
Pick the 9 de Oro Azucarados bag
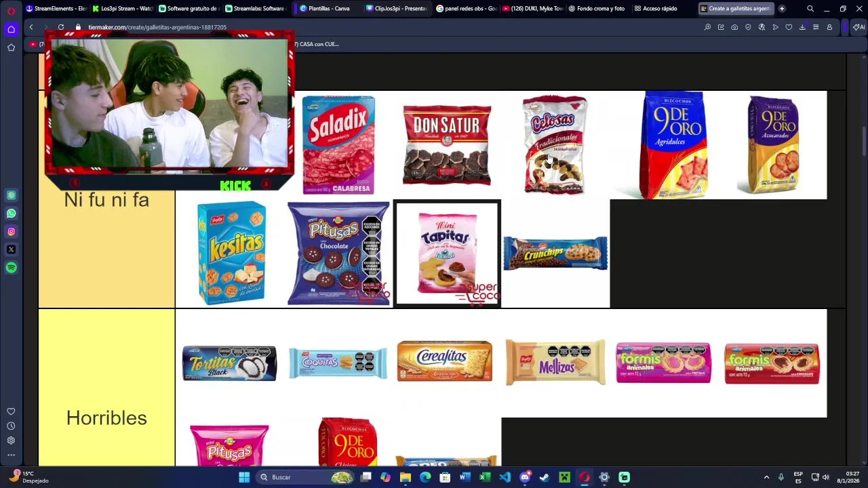click(772, 145)
